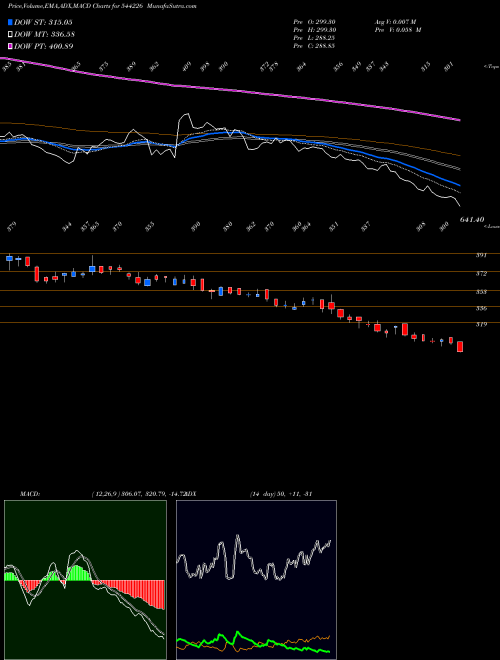Click the 'Pre L: 288.25' low value
Screen dimensions: 500x660
tap(314, 38)
